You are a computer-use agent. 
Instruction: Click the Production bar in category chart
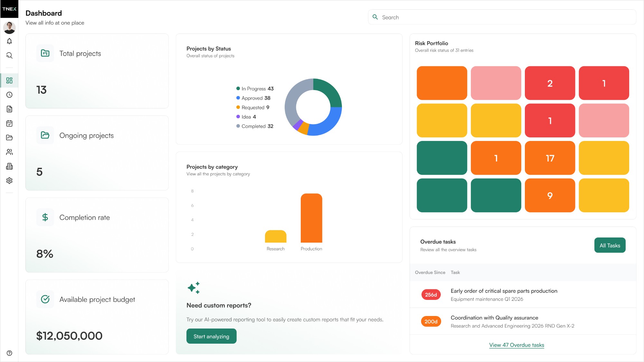tap(311, 218)
